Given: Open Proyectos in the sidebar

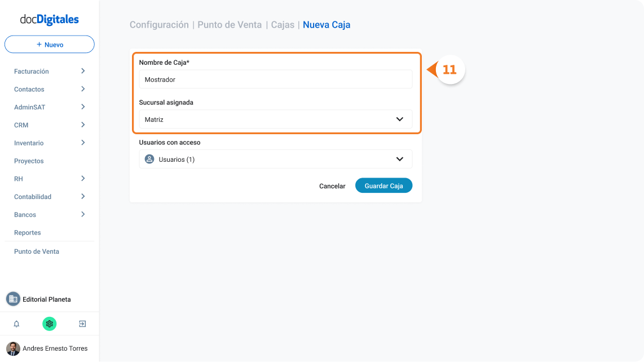Looking at the screenshot, I should click(29, 161).
